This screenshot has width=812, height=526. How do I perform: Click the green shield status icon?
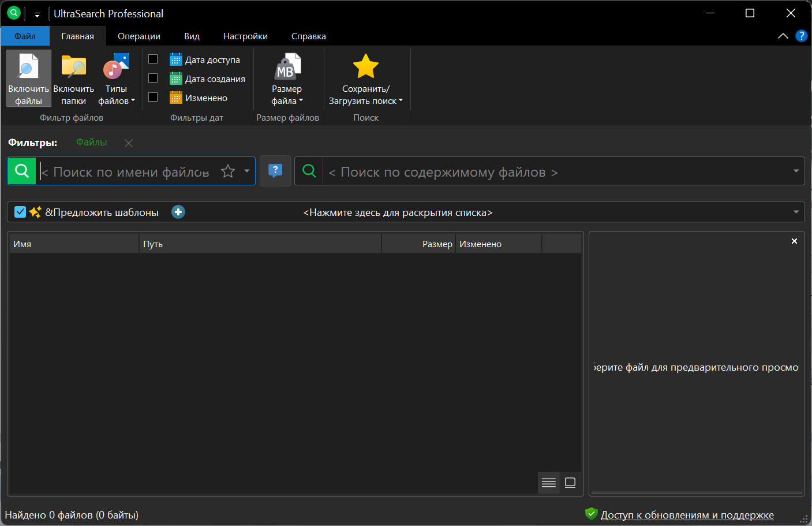591,514
